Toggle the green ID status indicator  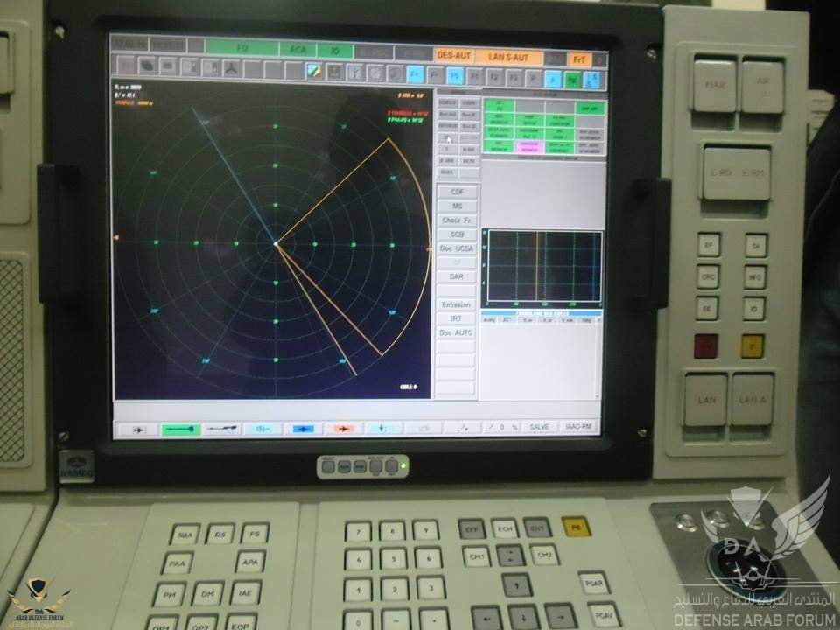coord(335,51)
